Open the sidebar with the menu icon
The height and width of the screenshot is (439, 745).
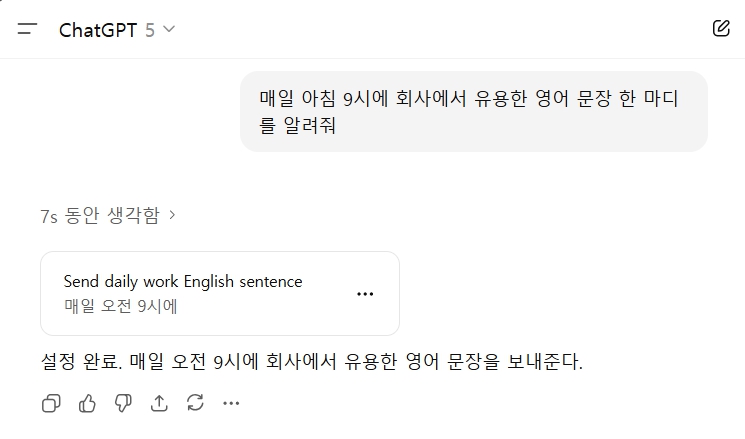click(x=27, y=29)
